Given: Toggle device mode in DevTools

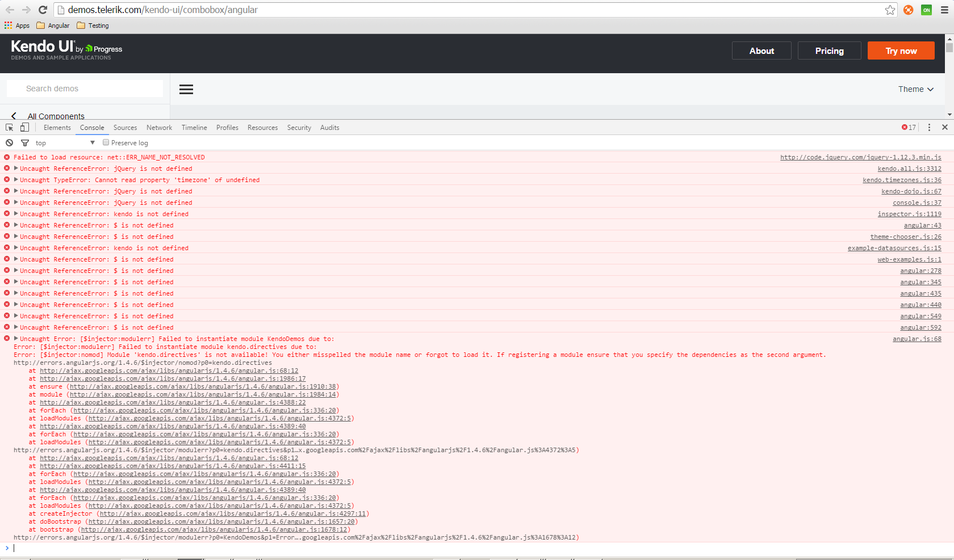Looking at the screenshot, I should click(x=24, y=128).
